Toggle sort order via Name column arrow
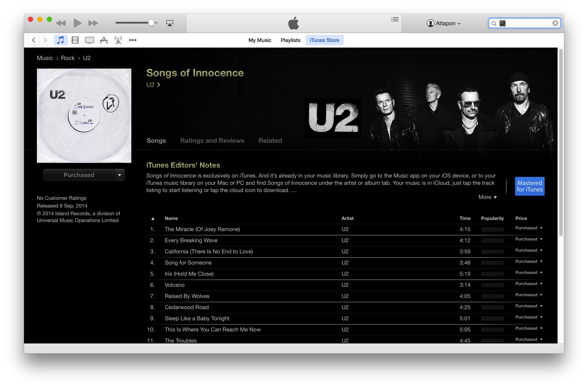588x388 pixels. (153, 218)
